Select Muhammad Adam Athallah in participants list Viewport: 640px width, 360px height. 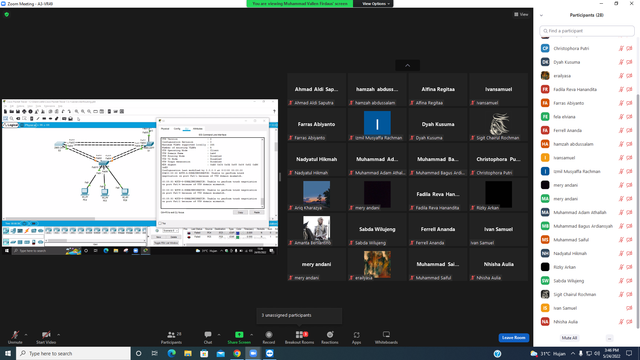click(x=587, y=212)
